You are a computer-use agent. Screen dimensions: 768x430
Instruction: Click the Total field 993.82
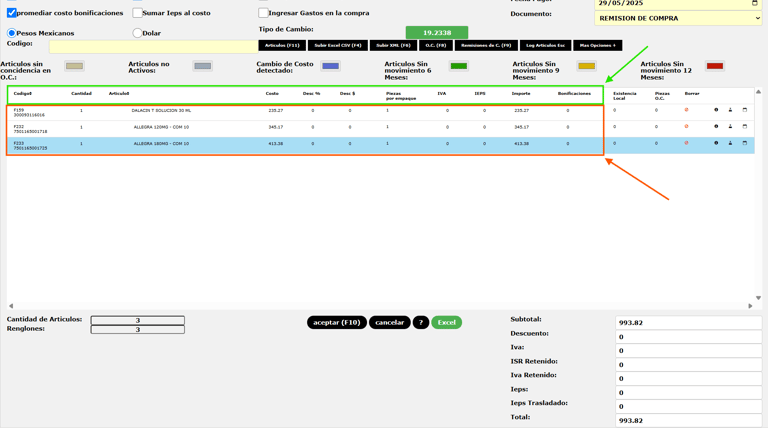[x=689, y=420]
